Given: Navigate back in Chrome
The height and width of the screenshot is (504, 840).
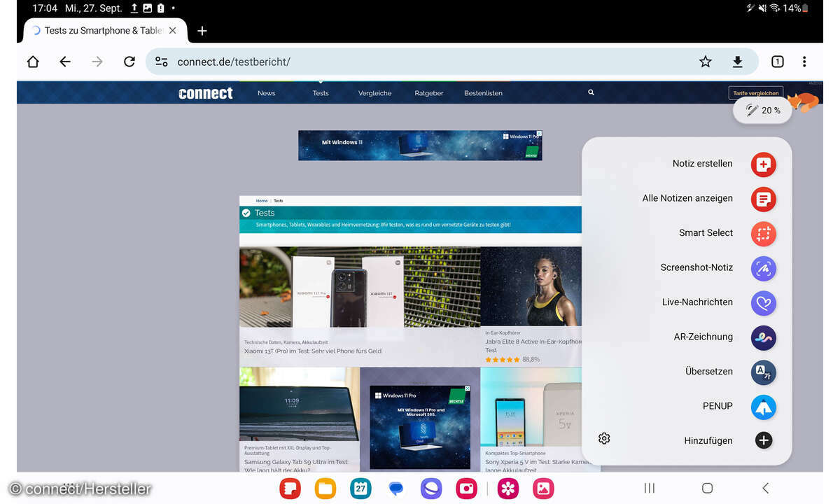Looking at the screenshot, I should pyautogui.click(x=65, y=62).
